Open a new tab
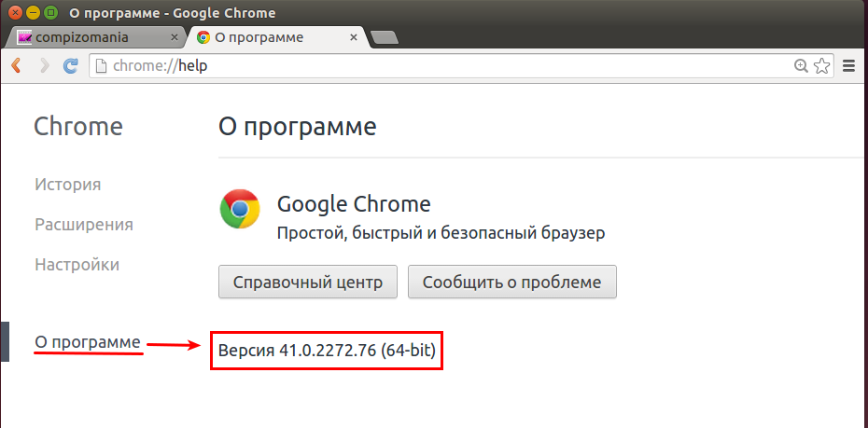868x428 pixels. [384, 37]
